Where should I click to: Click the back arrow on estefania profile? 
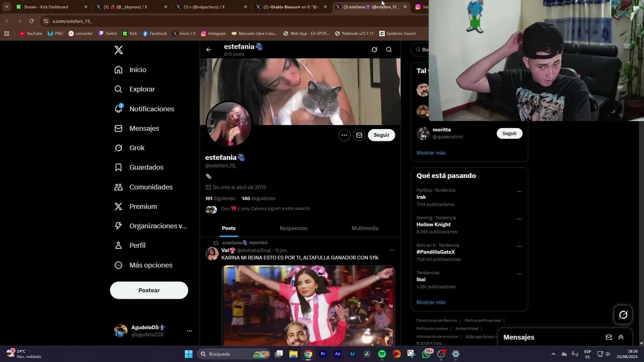coord(209,50)
